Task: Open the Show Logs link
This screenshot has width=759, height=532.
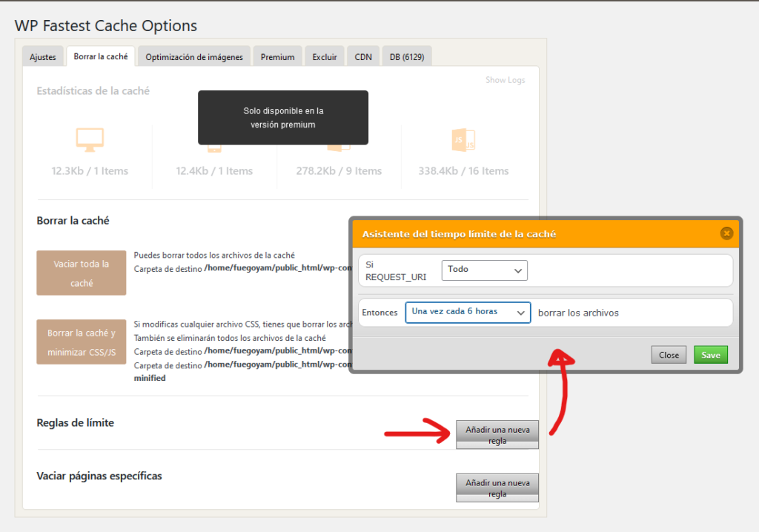Action: tap(505, 80)
